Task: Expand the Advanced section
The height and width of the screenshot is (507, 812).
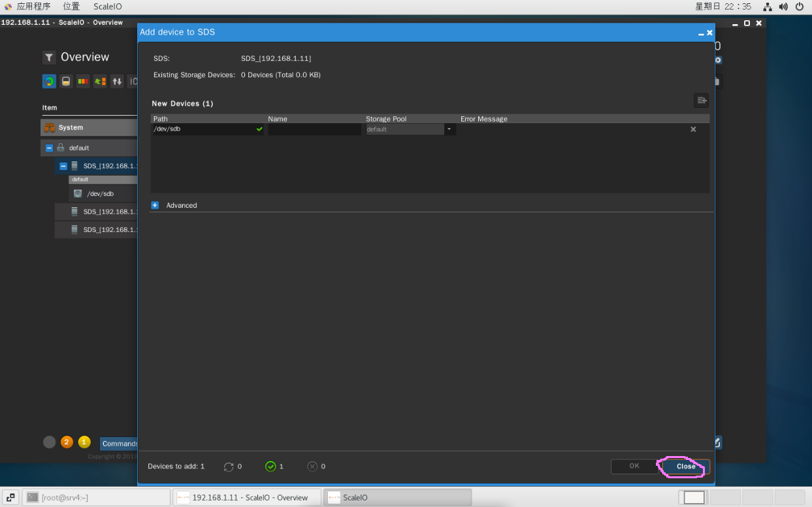Action: [x=155, y=205]
